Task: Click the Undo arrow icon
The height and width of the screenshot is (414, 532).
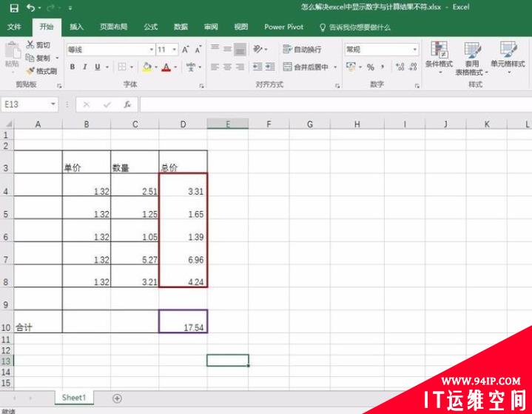Action: (30, 7)
